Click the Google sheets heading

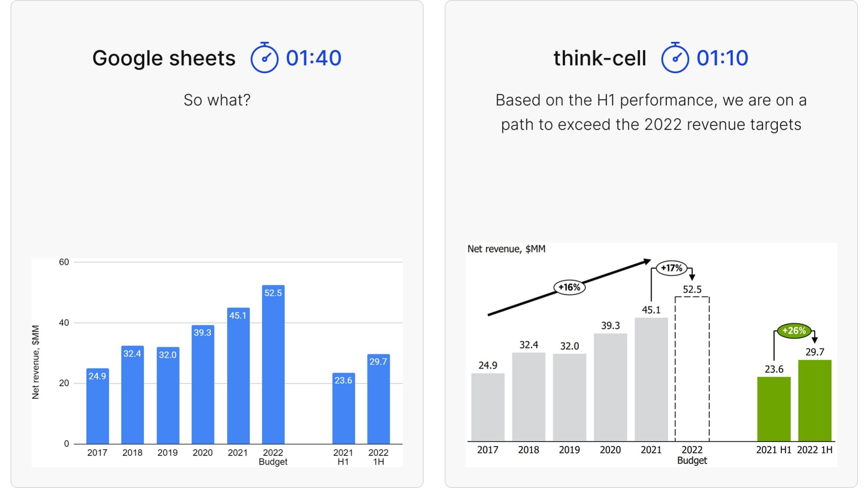[164, 58]
